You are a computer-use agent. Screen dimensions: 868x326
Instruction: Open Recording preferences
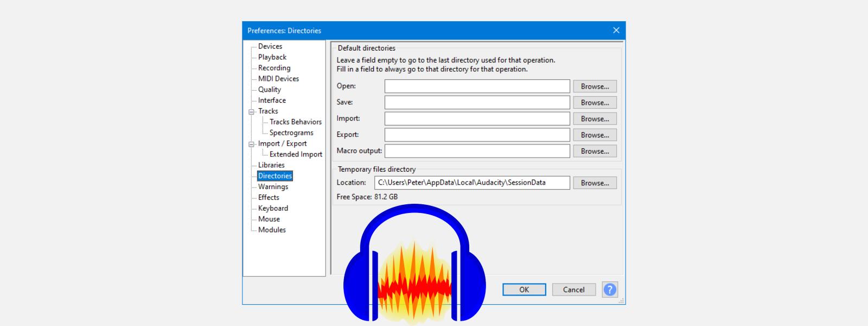coord(274,68)
